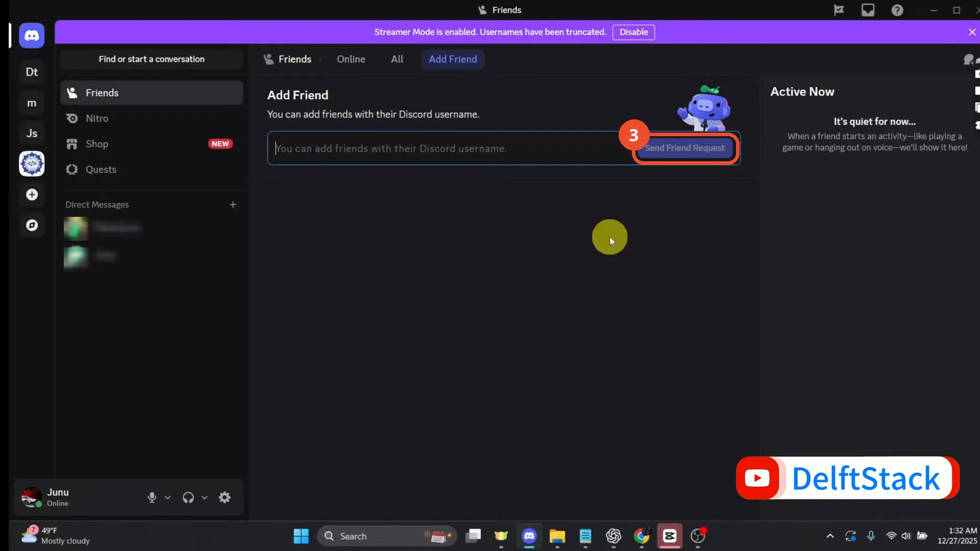
Task: Open the taskbar clock and date
Action: (957, 536)
